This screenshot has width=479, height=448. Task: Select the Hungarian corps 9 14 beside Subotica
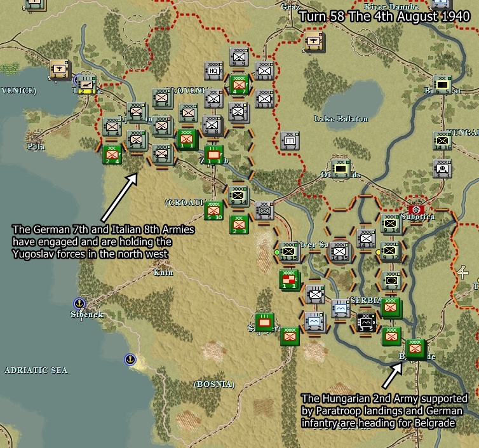click(391, 224)
